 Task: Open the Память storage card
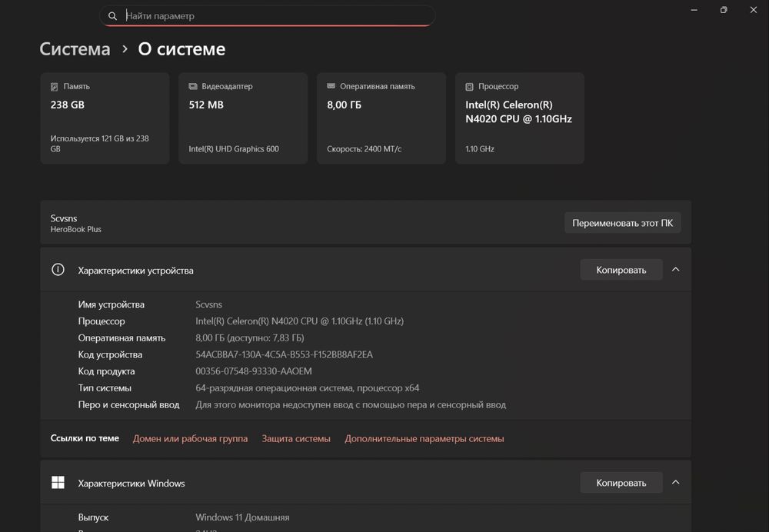coord(105,118)
